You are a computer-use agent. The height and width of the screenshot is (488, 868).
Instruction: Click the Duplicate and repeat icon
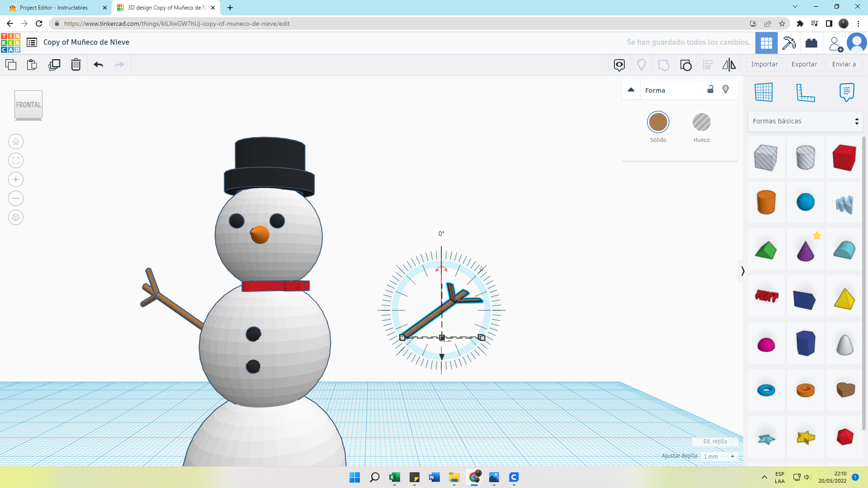[54, 65]
